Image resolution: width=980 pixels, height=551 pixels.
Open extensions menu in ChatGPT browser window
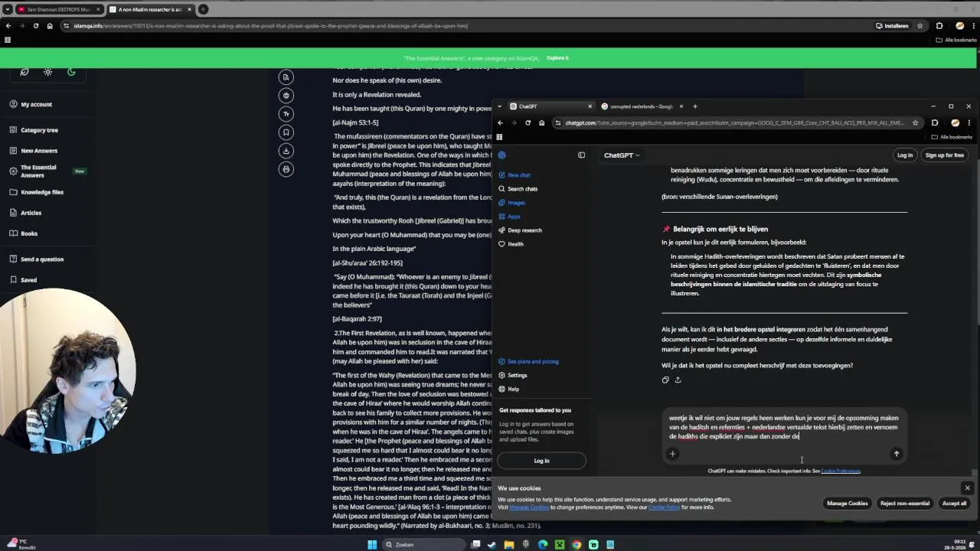pos(934,123)
